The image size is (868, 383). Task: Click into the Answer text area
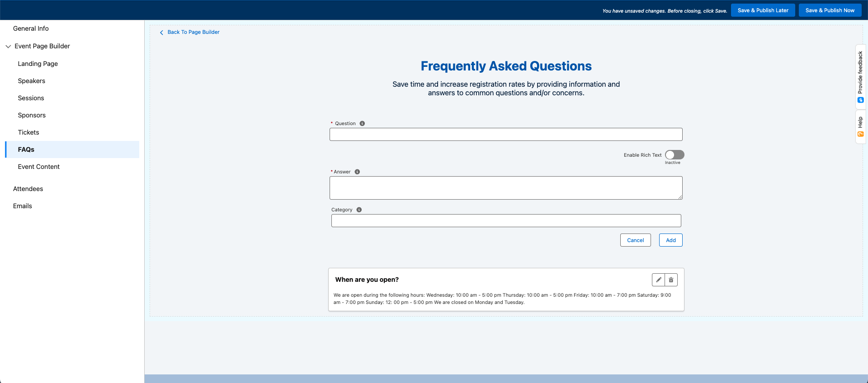pyautogui.click(x=506, y=188)
